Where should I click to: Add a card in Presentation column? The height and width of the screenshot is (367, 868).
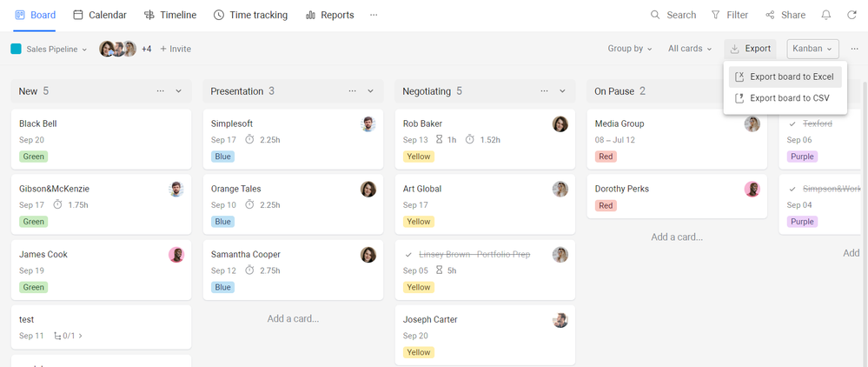click(x=293, y=319)
